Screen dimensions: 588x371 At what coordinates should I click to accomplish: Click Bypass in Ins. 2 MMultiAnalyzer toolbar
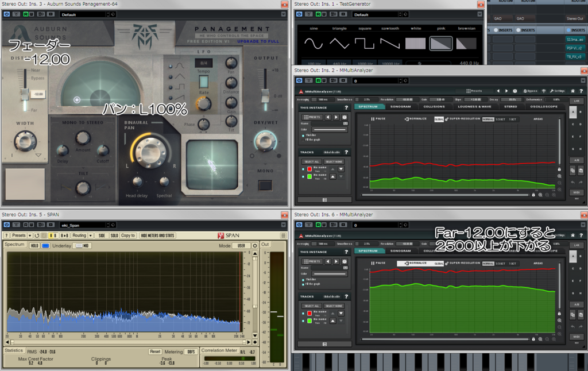(x=530, y=91)
